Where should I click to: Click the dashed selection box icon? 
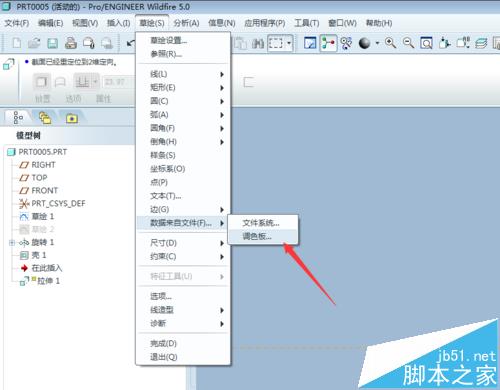pyautogui.click(x=276, y=43)
